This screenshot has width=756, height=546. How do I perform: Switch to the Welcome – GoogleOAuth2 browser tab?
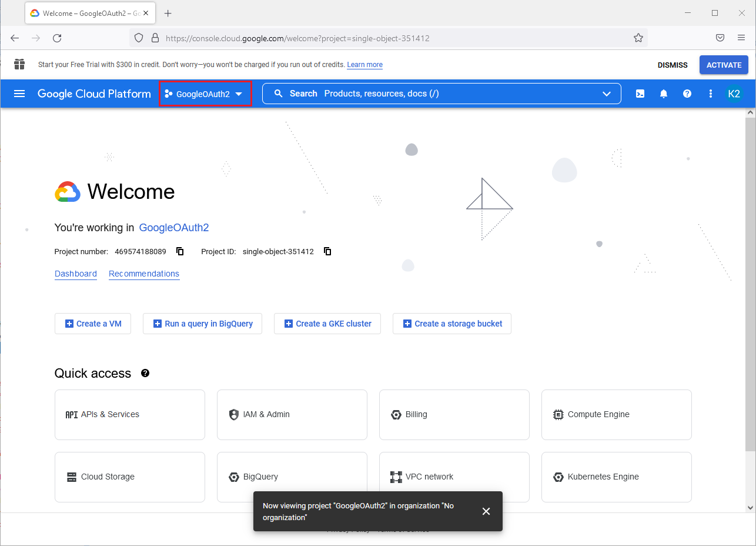(90, 13)
